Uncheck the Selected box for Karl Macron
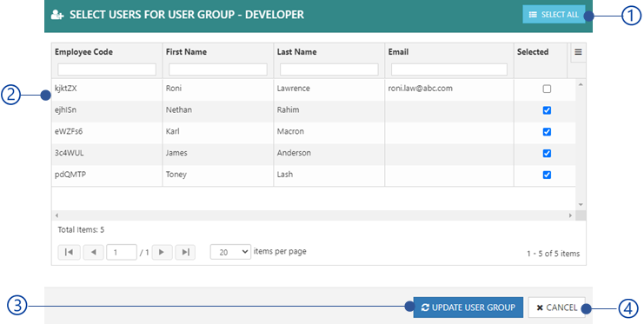Image resolution: width=644 pixels, height=324 pixels. coord(547,132)
